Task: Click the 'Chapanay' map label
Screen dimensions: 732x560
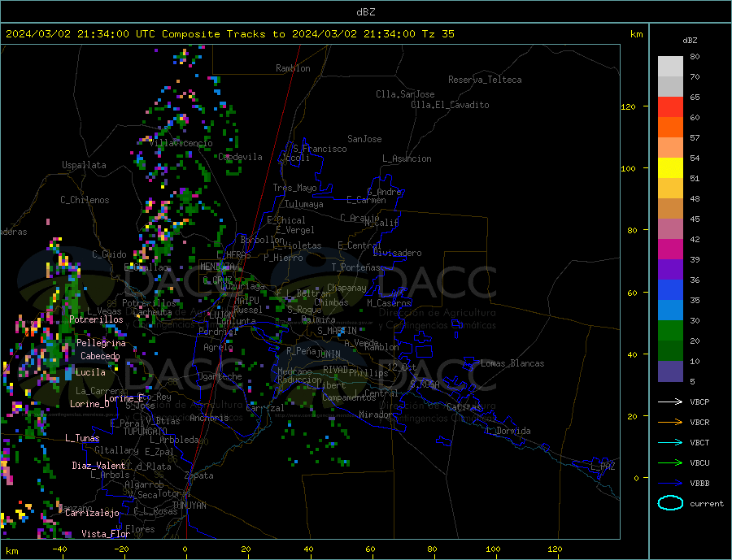Action: (346, 288)
